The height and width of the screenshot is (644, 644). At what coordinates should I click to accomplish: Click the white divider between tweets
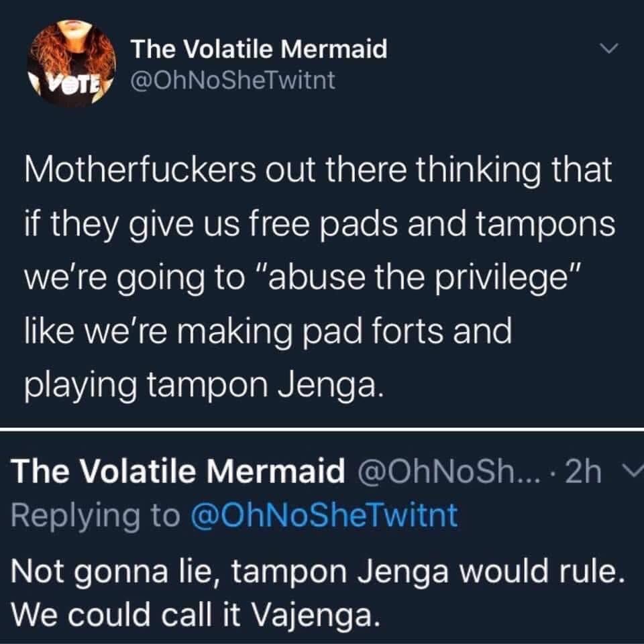pos(322,429)
